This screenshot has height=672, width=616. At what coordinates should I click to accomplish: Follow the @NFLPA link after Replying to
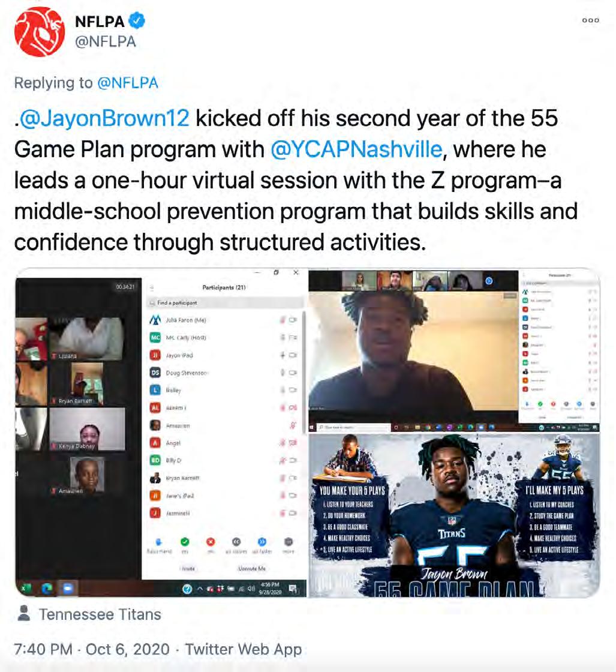point(128,83)
